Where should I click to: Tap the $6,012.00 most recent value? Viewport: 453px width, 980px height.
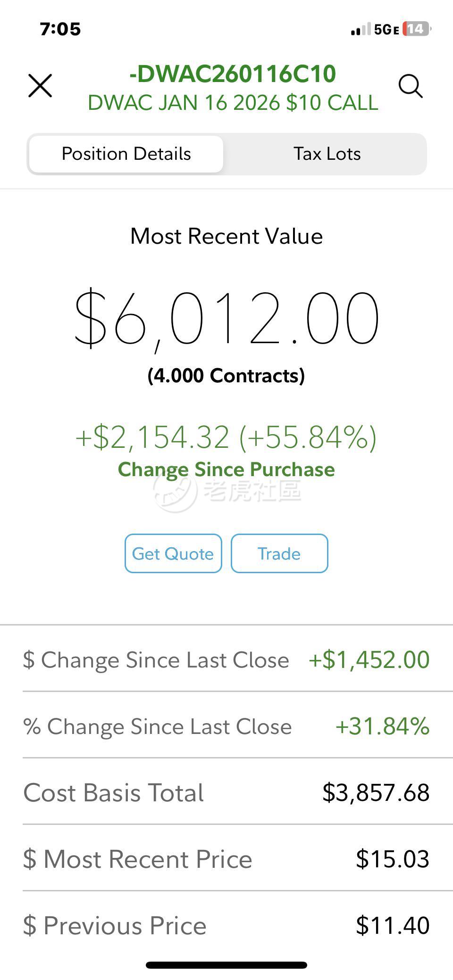coord(226,319)
